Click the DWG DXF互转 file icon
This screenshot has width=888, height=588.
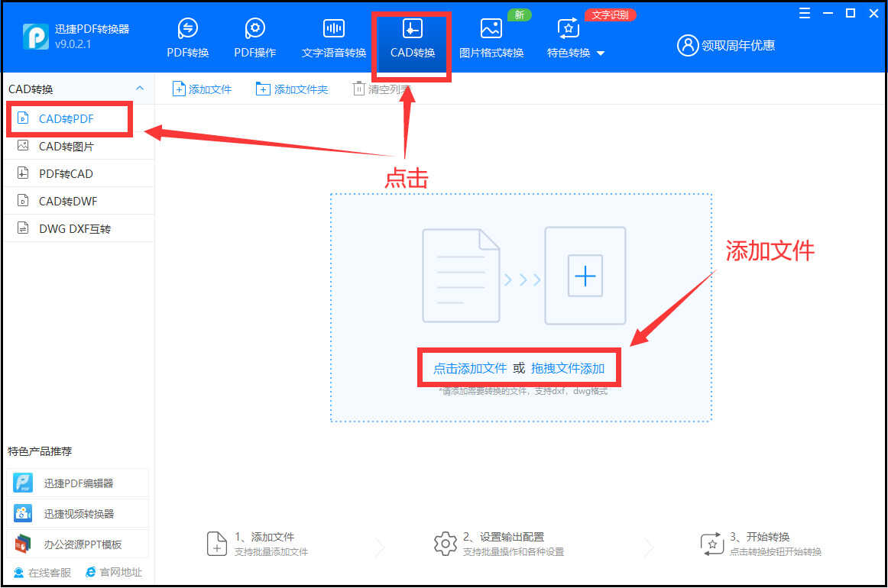[23, 228]
